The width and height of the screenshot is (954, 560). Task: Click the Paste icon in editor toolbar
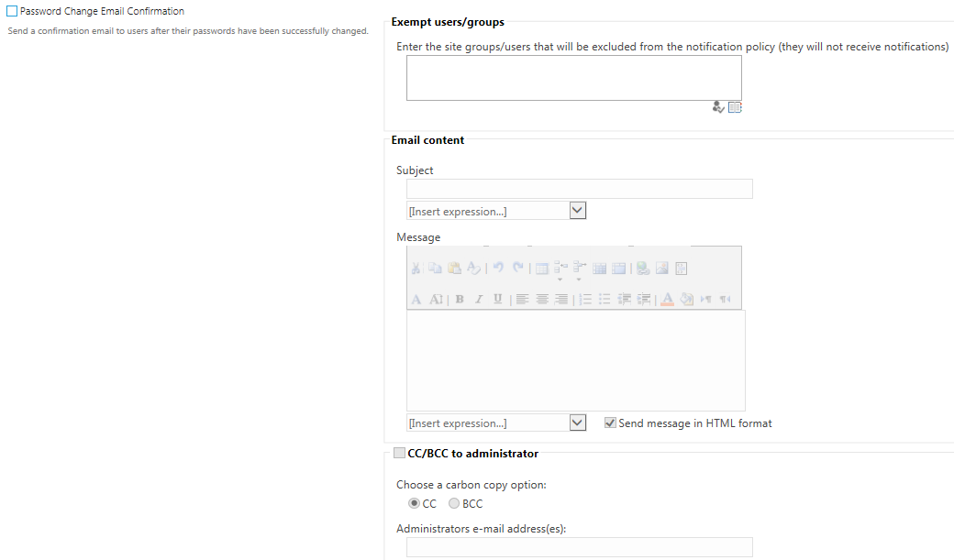coord(454,269)
